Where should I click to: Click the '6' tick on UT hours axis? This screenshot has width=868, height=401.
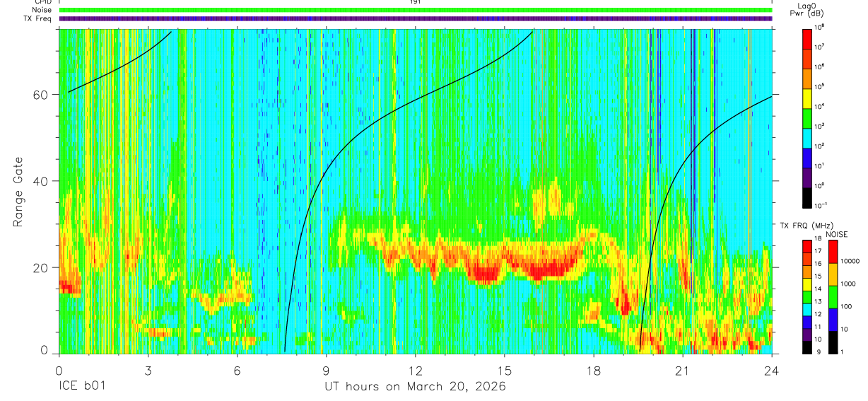pyautogui.click(x=237, y=370)
